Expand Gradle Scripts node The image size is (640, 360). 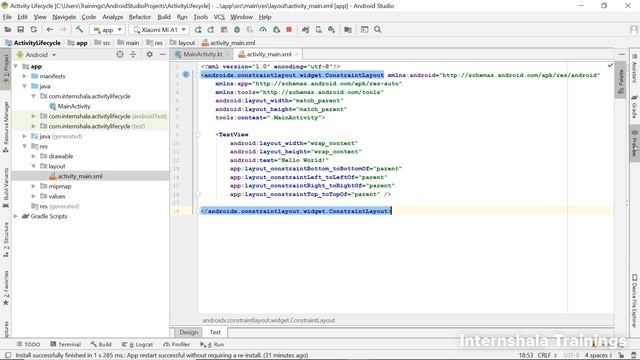[x=16, y=216]
